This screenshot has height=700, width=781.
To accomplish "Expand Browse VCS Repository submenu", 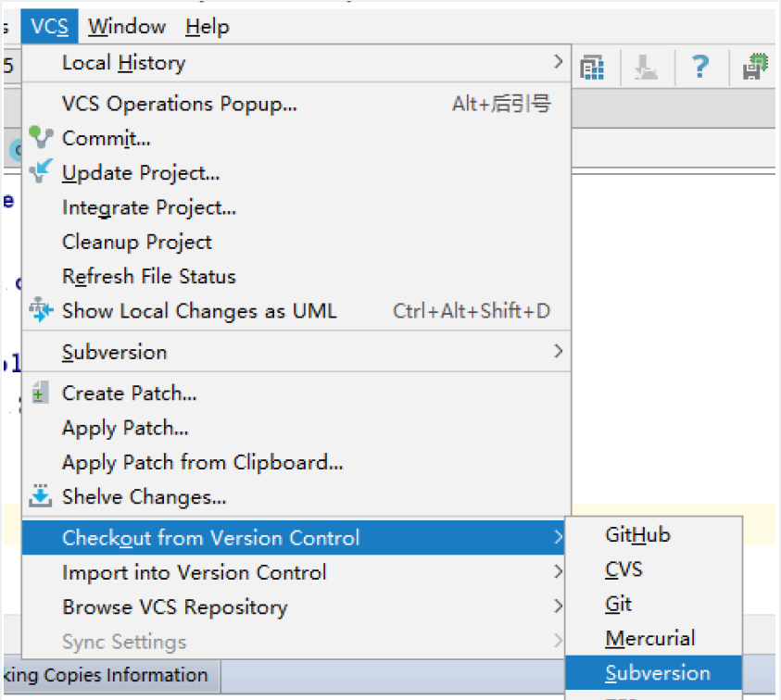I will coord(558,606).
